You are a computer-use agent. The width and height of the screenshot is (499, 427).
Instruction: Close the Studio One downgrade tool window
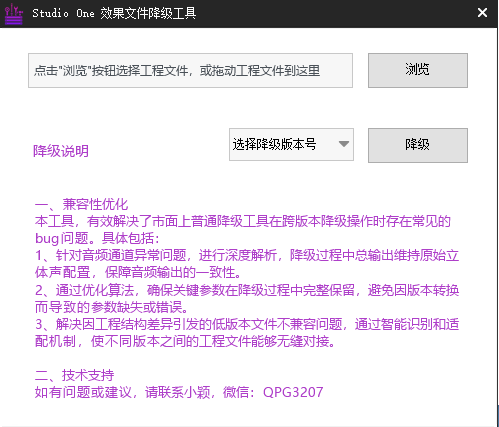[x=482, y=13]
